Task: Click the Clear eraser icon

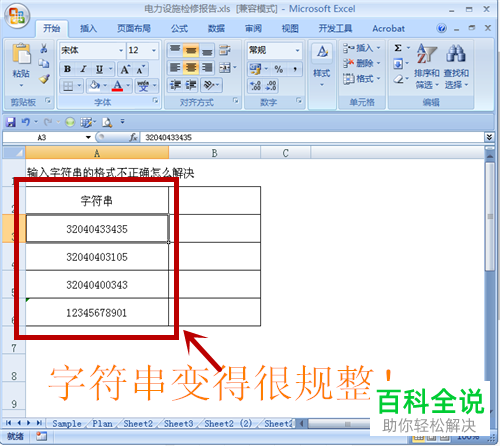Action: [398, 79]
